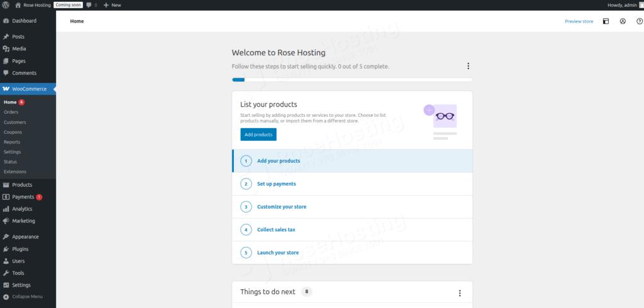Expand step 5 Launch your store

point(352,253)
